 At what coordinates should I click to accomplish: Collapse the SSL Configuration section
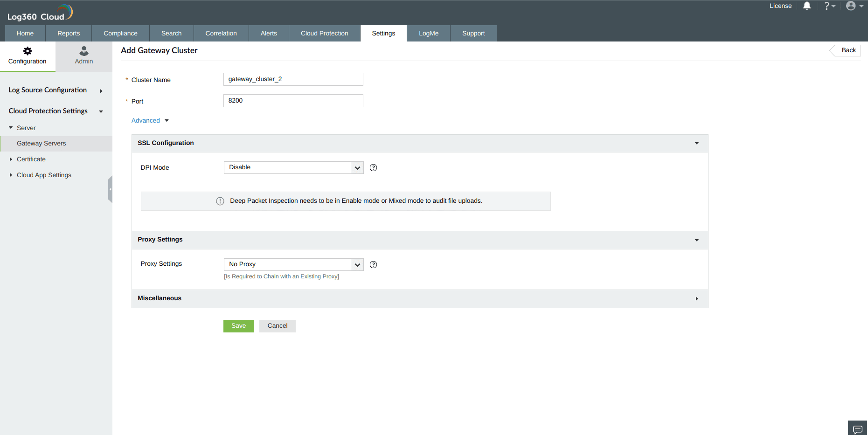pos(696,143)
